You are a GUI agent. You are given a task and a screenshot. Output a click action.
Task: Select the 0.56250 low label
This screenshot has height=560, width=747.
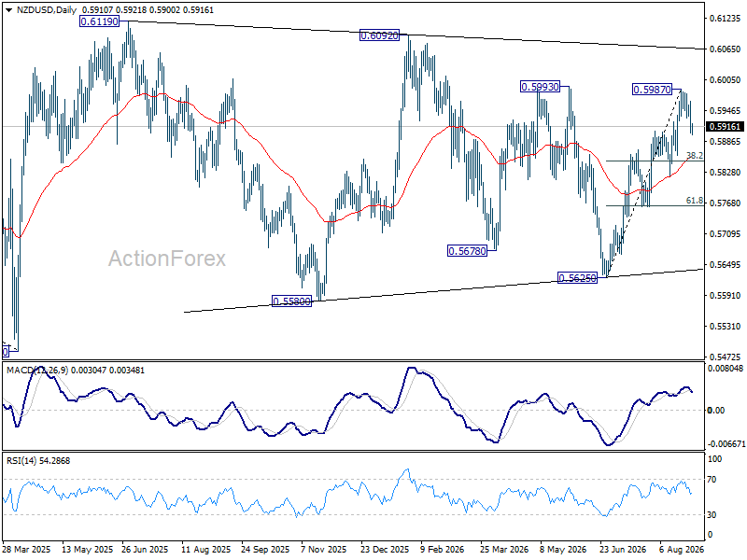577,277
